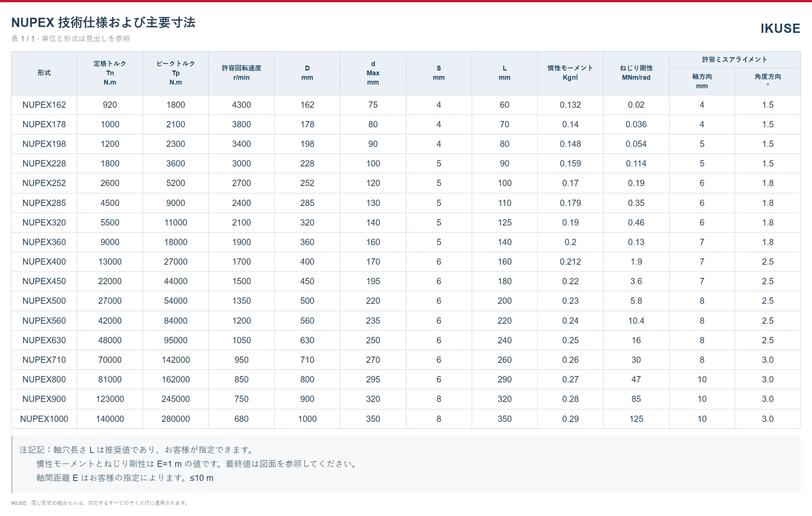Click D value 1000 in NUPEX1000 row
812x516 pixels.
307,419
